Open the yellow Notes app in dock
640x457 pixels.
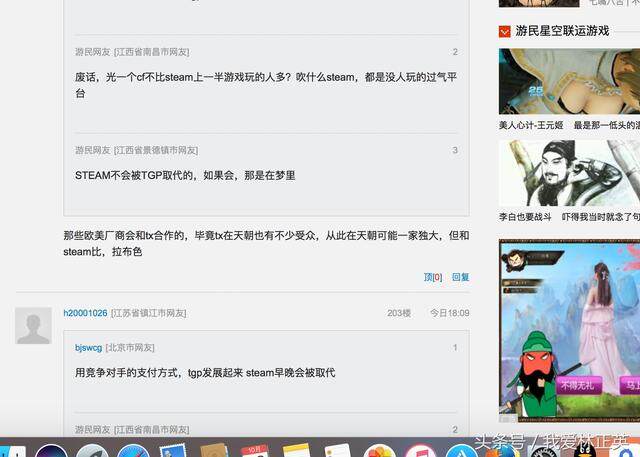(x=297, y=450)
